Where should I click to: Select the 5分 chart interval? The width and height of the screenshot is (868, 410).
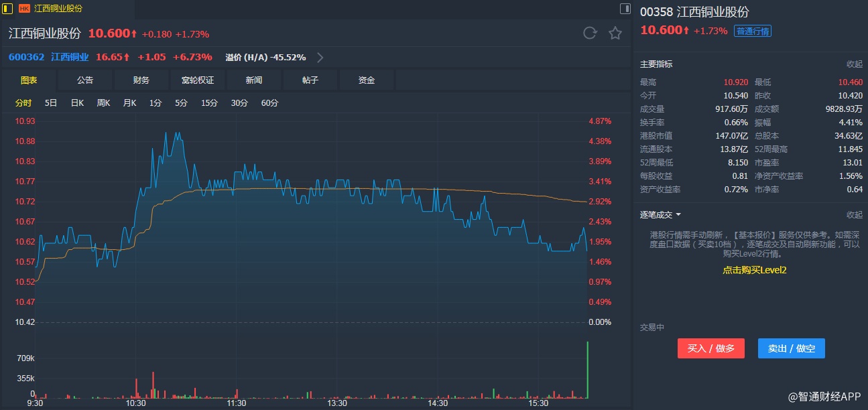click(182, 102)
